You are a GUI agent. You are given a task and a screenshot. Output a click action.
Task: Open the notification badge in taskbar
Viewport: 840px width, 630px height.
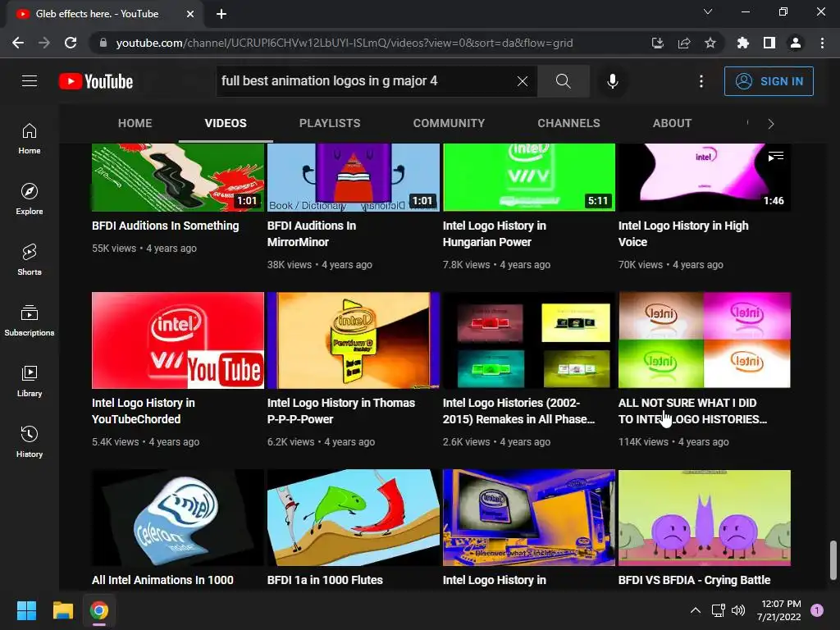coord(817,610)
